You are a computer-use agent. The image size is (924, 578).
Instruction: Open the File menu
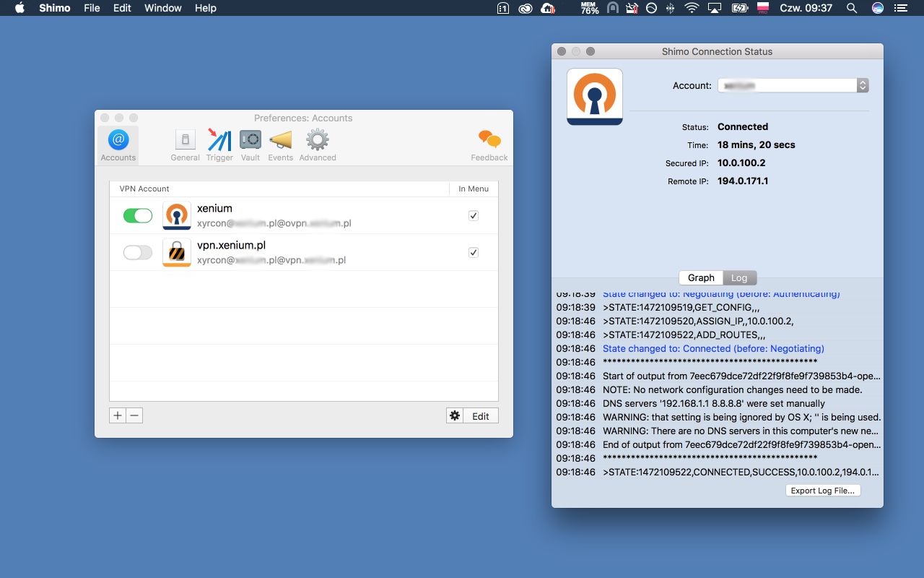click(92, 8)
